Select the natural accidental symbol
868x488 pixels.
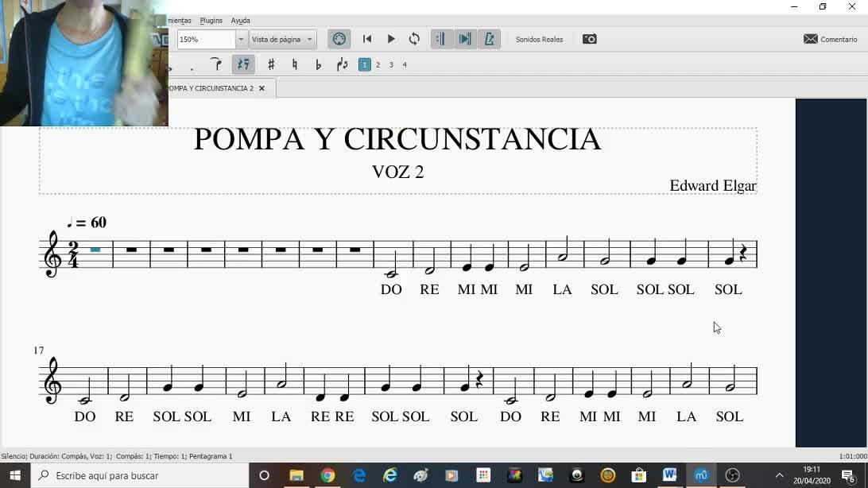[x=295, y=64]
